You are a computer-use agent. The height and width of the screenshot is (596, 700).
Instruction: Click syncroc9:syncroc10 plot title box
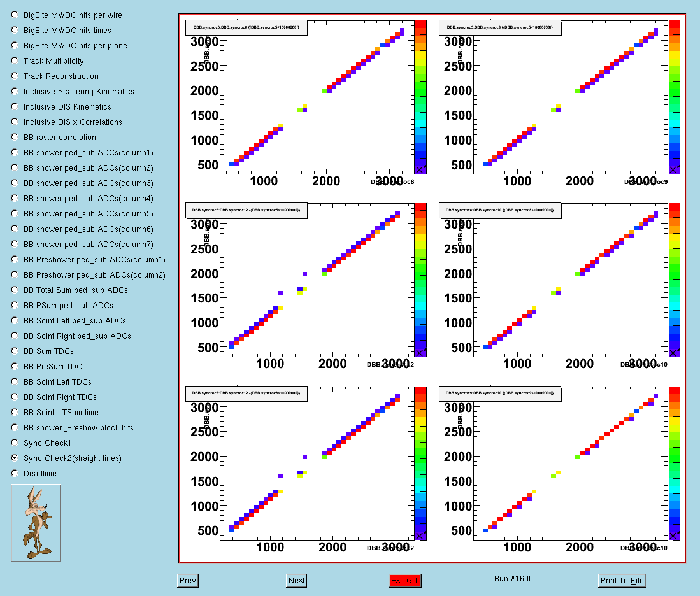point(500,394)
